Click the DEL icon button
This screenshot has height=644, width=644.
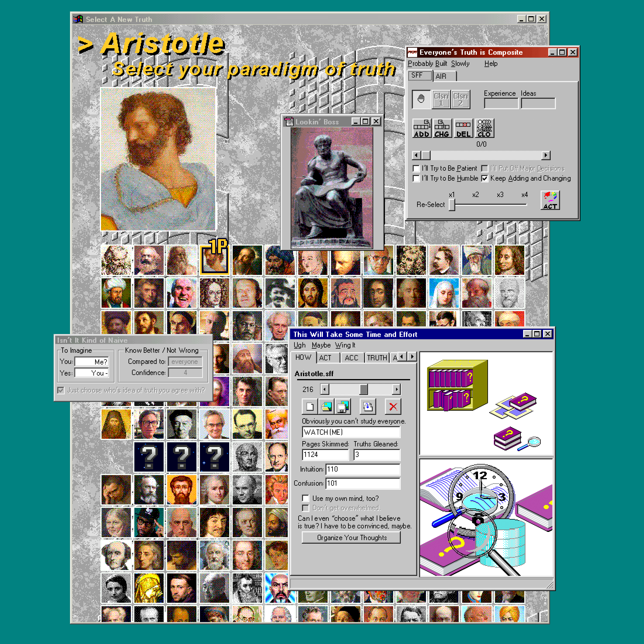coord(463,128)
